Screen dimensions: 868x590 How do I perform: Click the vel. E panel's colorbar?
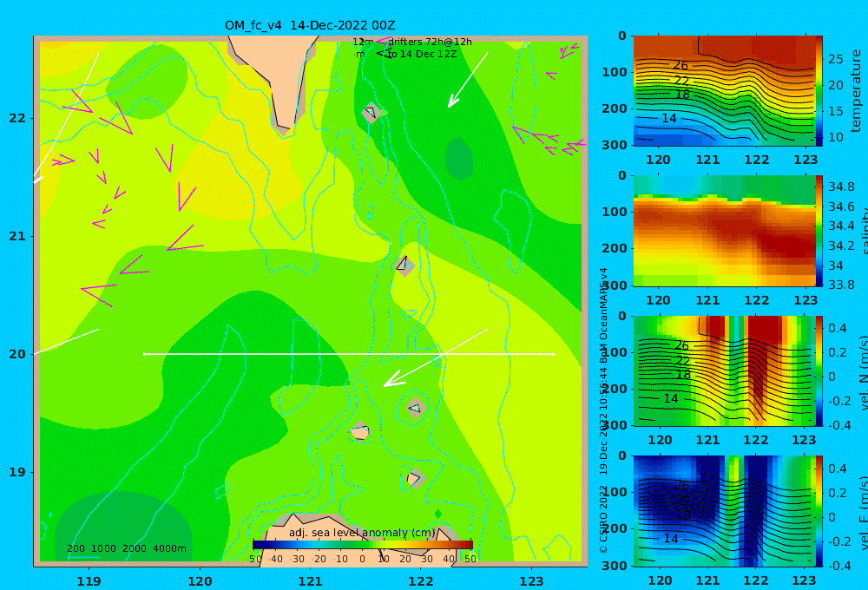819,511
